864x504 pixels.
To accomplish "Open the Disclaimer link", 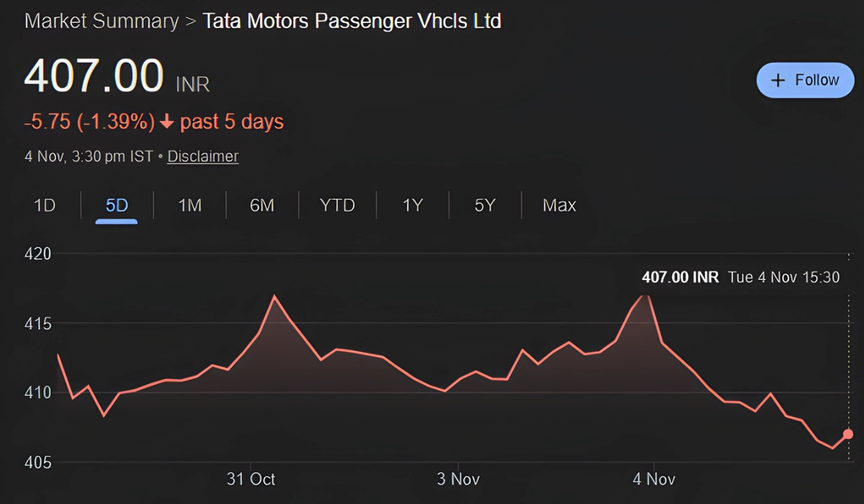I will 203,156.
